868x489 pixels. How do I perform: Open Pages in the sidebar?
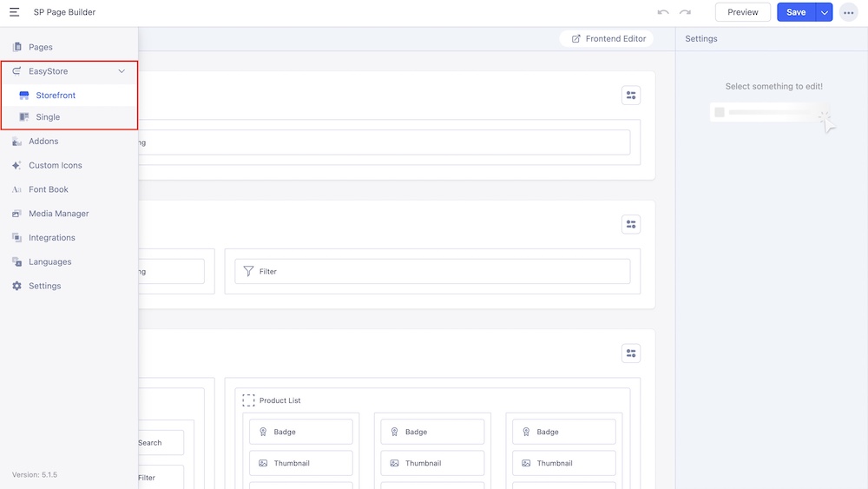click(x=40, y=47)
